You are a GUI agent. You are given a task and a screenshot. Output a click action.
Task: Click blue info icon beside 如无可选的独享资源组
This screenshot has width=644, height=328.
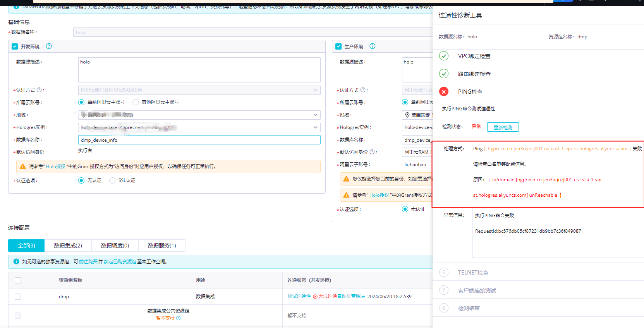pyautogui.click(x=16, y=261)
